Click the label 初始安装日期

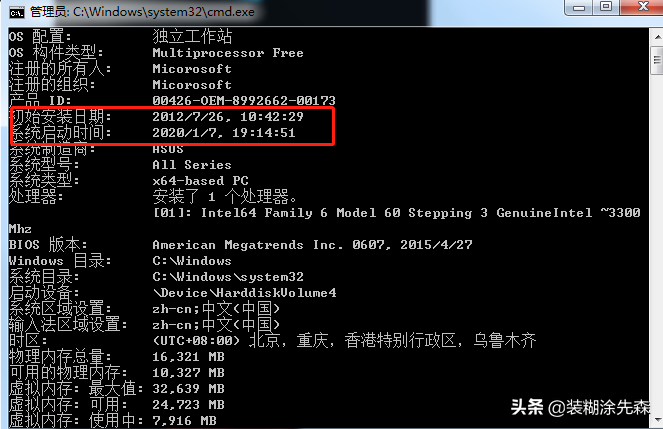tap(60, 116)
